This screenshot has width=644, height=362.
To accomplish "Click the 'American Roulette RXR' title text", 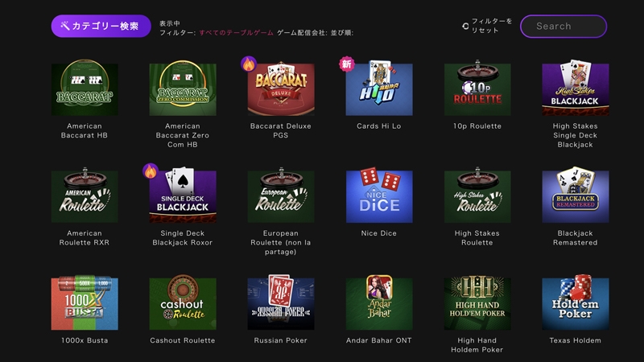I will [85, 237].
